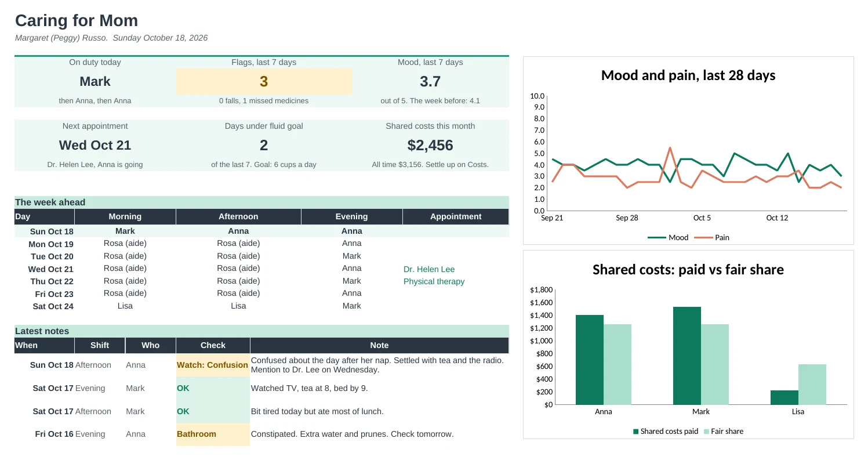
Task: Click the mood score 3.7
Action: (x=430, y=82)
